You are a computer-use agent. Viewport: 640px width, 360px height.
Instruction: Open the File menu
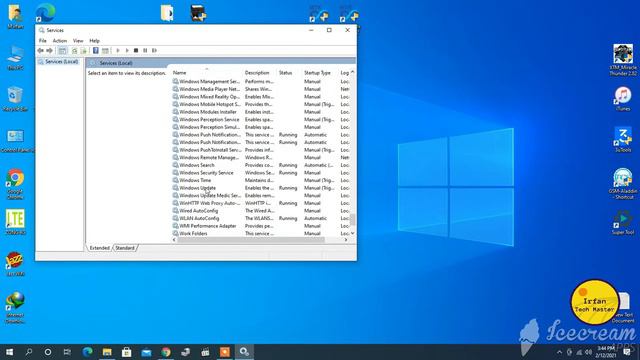click(42, 41)
